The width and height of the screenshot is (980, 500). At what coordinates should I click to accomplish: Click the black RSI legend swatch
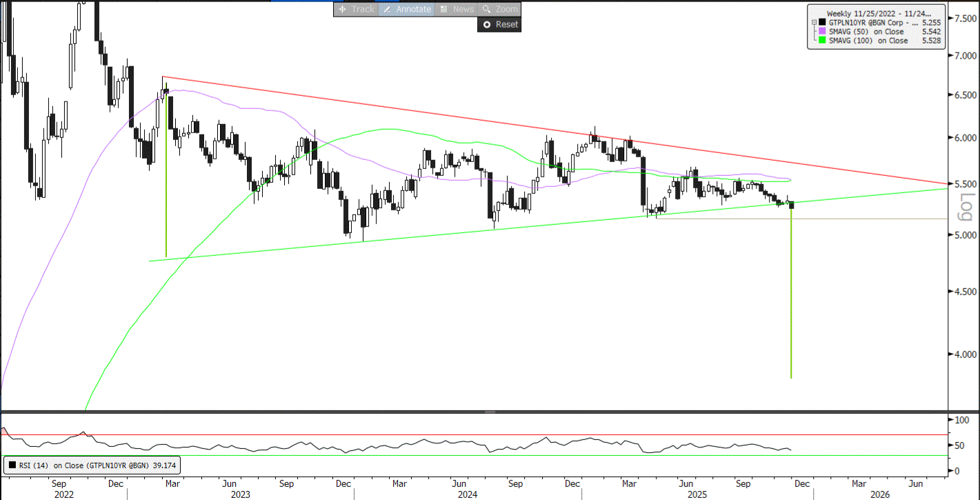(12, 466)
